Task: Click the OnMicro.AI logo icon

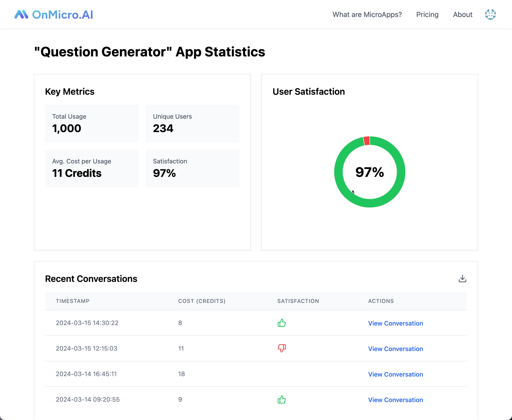Action: coord(21,15)
